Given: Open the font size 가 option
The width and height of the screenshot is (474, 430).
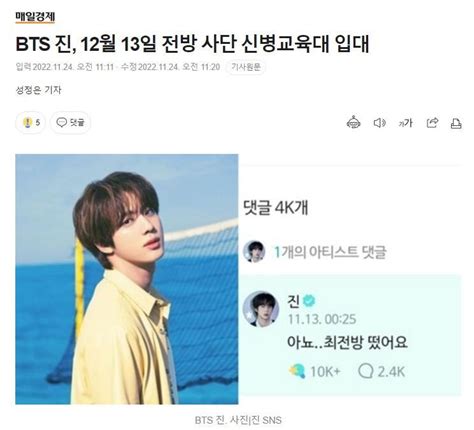Looking at the screenshot, I should [405, 123].
